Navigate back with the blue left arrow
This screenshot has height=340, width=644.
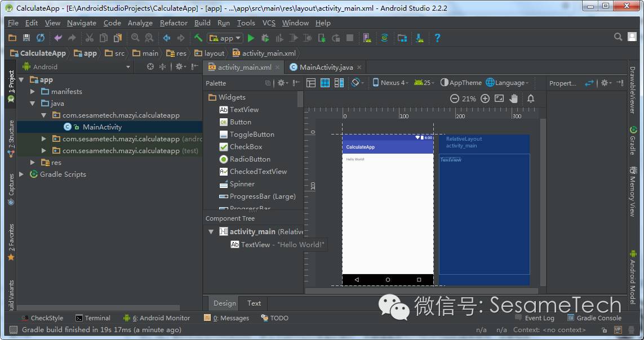click(167, 38)
